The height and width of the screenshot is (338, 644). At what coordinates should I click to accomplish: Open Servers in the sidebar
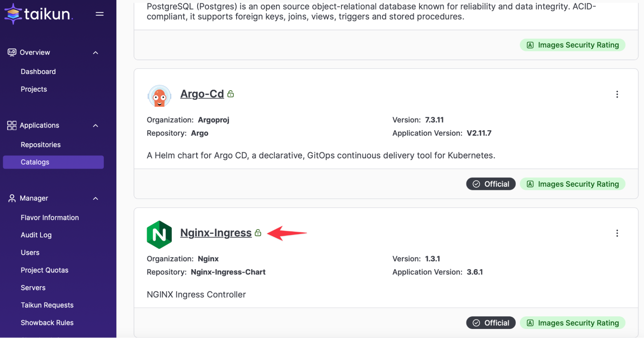click(33, 287)
